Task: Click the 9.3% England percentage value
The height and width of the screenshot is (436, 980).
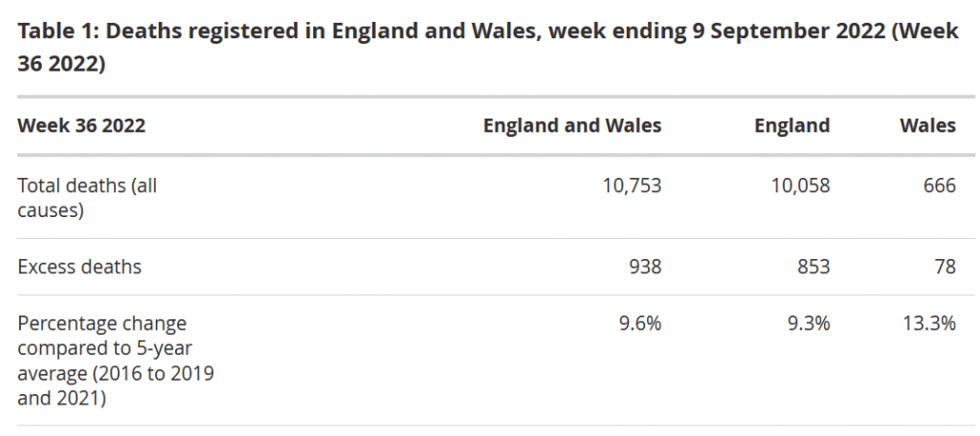Action: (809, 323)
